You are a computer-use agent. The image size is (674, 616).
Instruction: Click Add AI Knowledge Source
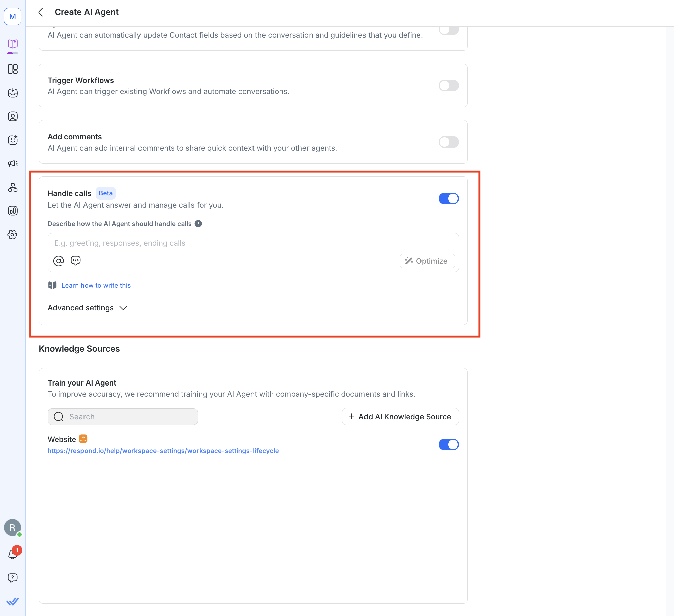400,416
